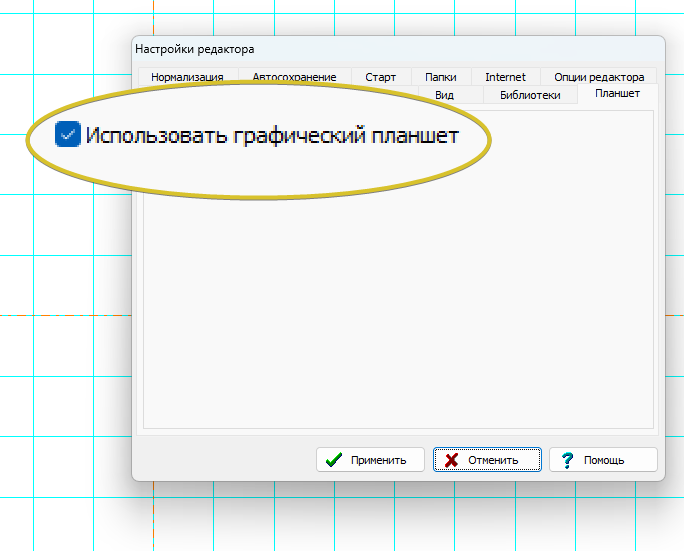The width and height of the screenshot is (684, 551).
Task: Select the Старт tab
Action: pyautogui.click(x=380, y=77)
